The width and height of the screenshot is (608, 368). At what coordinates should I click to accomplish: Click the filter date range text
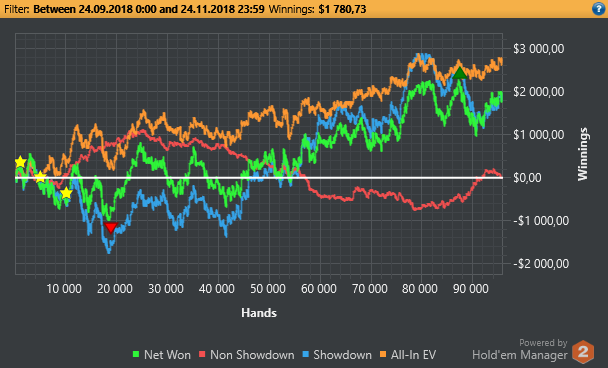click(149, 9)
